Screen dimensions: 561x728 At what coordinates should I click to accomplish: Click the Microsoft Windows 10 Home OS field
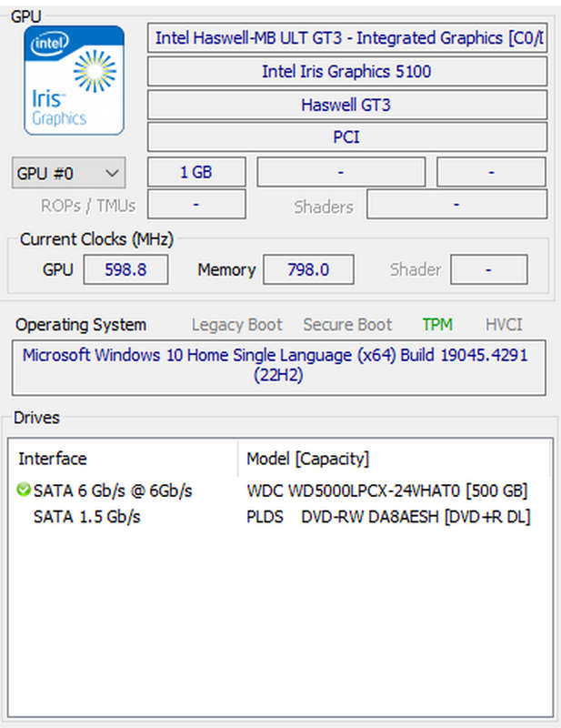(x=278, y=368)
